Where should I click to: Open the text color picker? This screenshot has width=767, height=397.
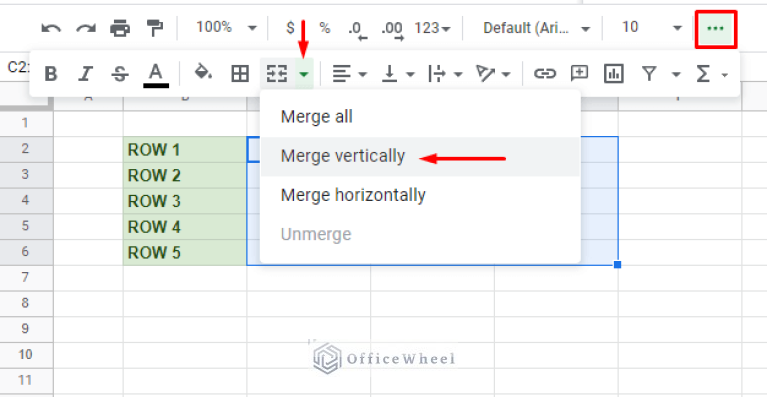click(x=156, y=75)
